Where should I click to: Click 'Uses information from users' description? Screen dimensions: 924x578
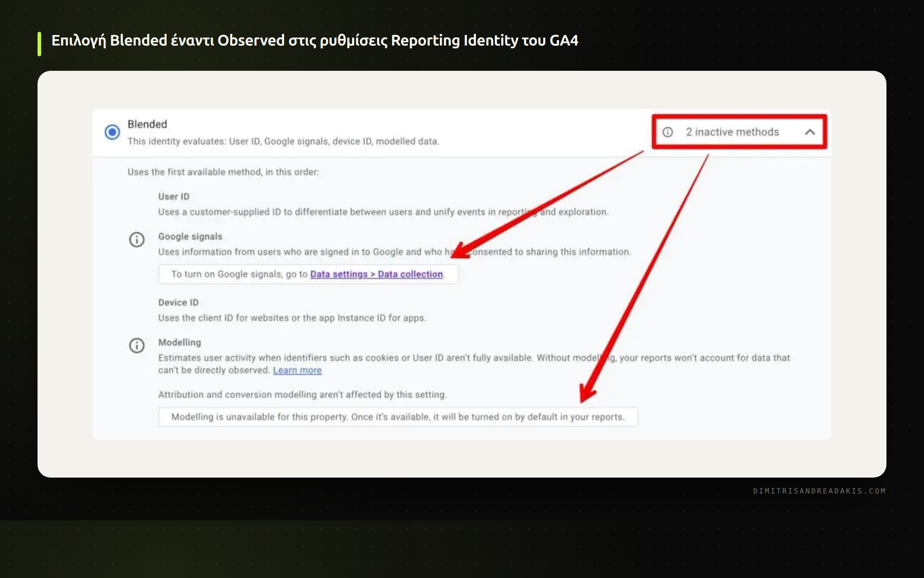[395, 252]
